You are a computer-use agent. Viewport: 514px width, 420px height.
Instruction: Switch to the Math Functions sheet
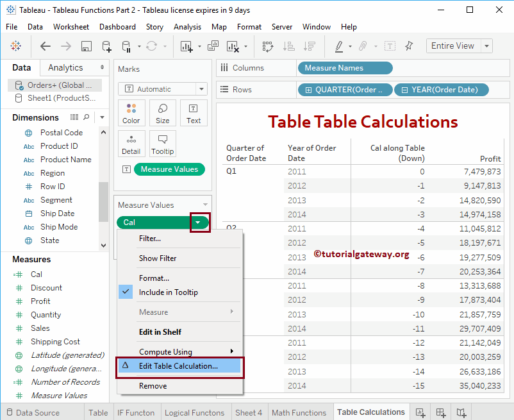tap(300, 412)
